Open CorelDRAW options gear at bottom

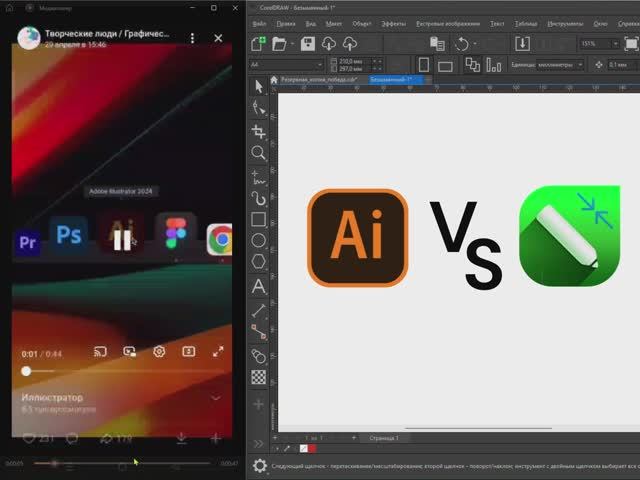(x=260, y=465)
